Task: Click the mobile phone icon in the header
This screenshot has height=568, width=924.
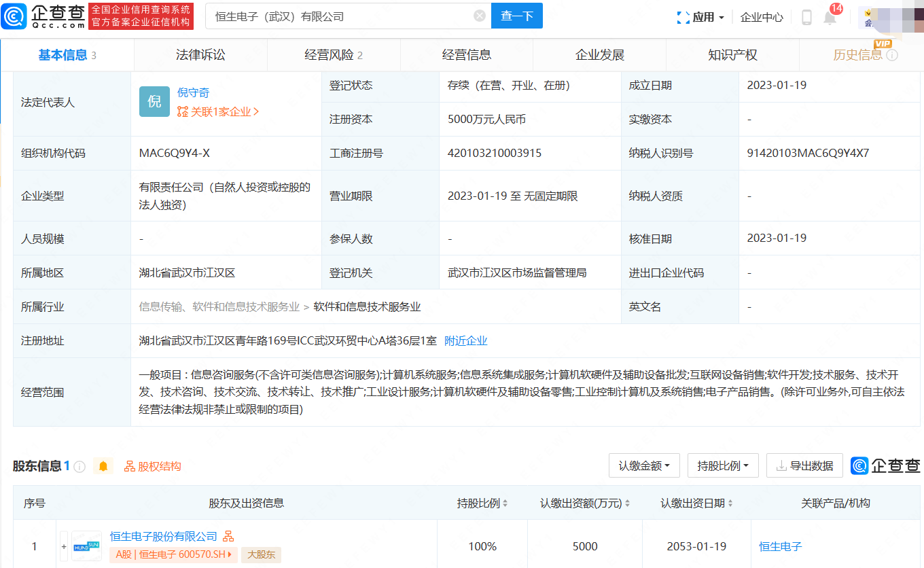Action: tap(806, 17)
